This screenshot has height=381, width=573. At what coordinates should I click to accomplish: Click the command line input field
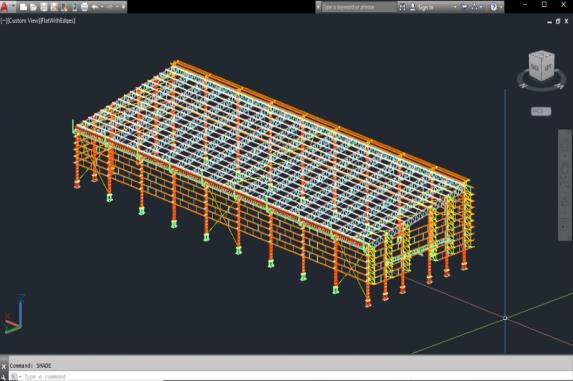pyautogui.click(x=291, y=376)
